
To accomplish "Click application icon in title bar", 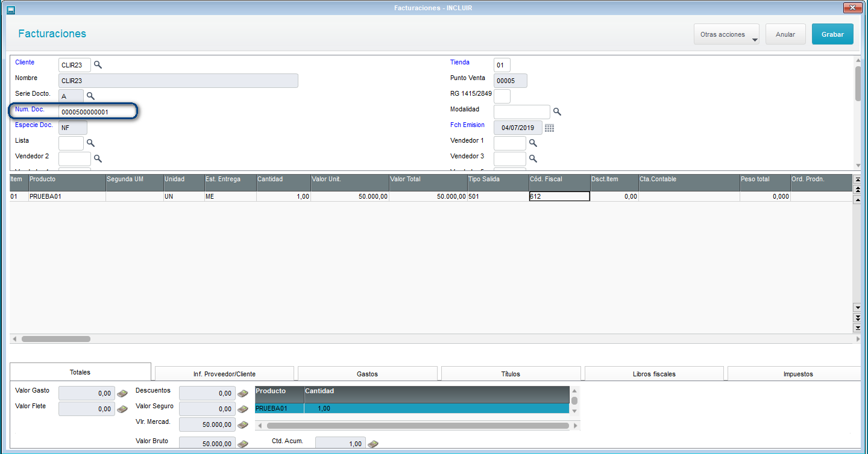I will 11,10.
